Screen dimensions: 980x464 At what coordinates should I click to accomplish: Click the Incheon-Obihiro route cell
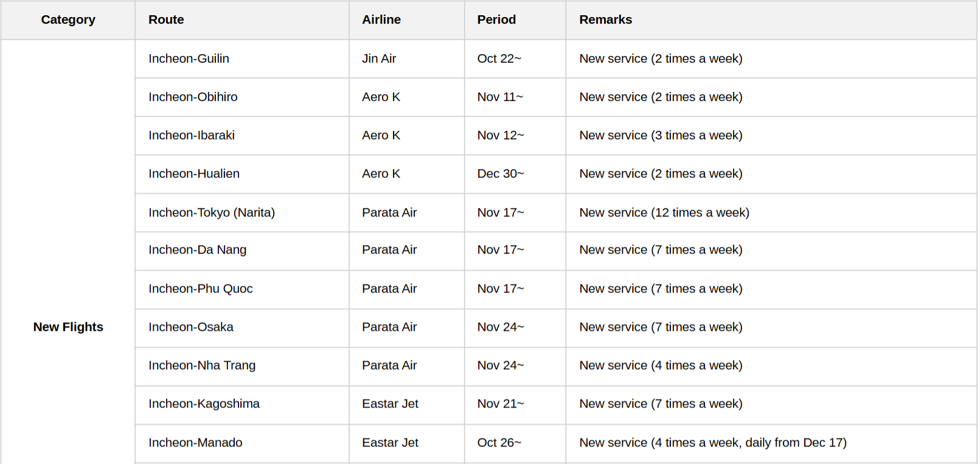coord(193,97)
